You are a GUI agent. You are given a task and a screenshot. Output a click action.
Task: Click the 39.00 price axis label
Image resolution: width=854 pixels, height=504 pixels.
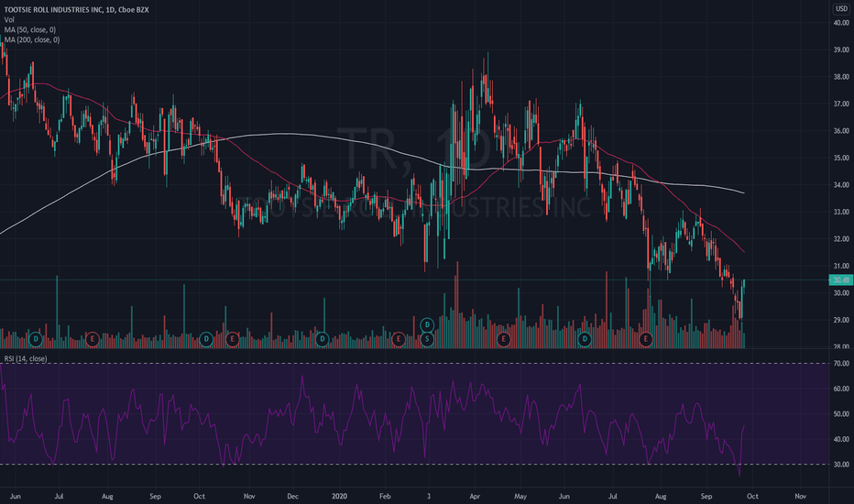click(x=841, y=49)
